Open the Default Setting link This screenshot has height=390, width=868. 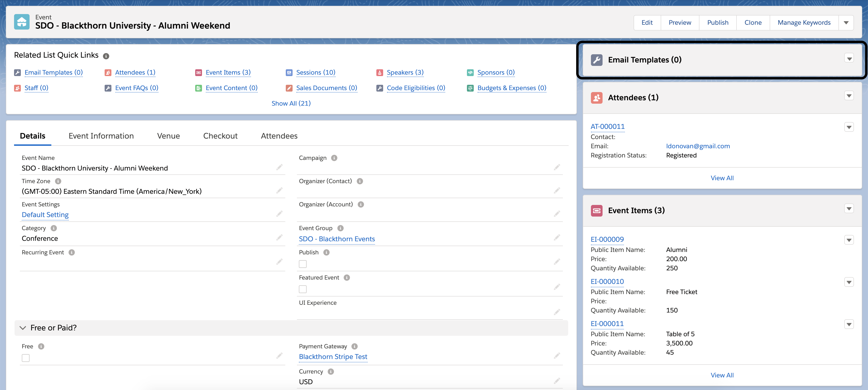tap(45, 215)
